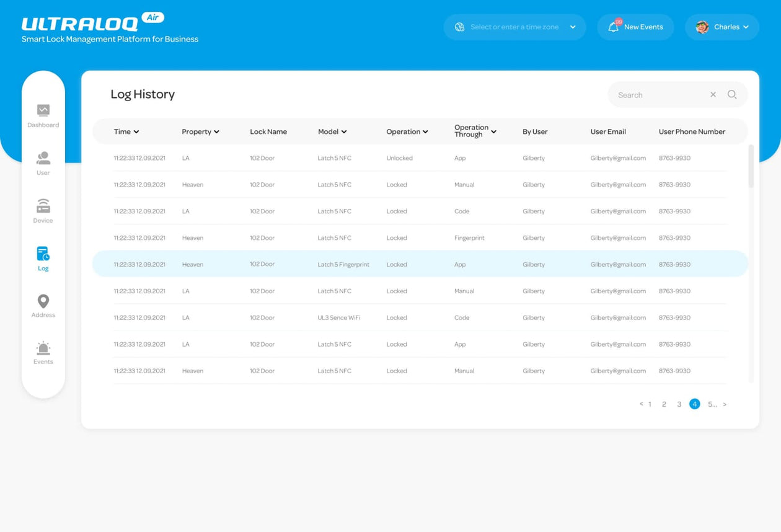Click the log table vertical scrollbar
Image resolution: width=781 pixels, height=532 pixels.
[751, 166]
